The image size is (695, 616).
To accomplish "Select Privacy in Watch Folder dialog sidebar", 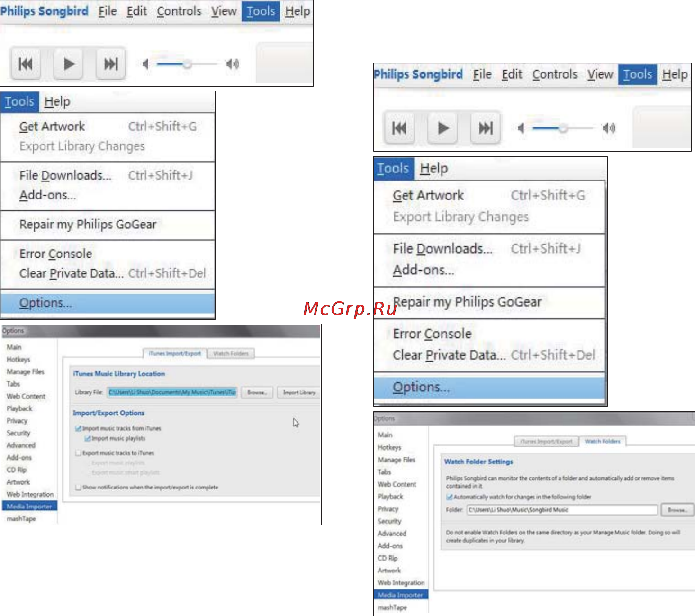I will pyautogui.click(x=388, y=509).
